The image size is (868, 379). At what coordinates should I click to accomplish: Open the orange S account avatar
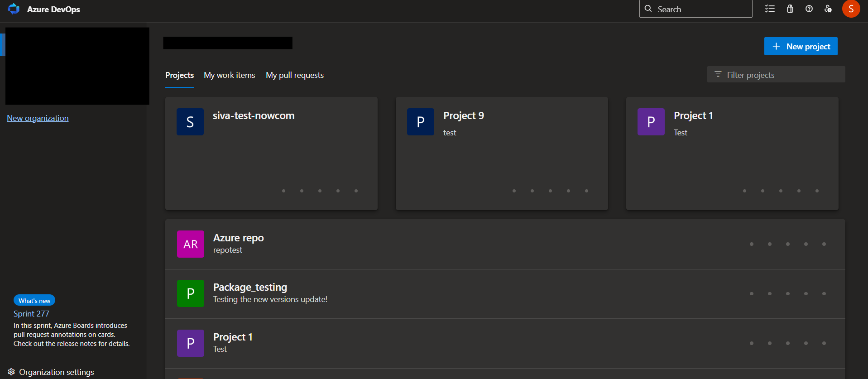click(x=851, y=9)
